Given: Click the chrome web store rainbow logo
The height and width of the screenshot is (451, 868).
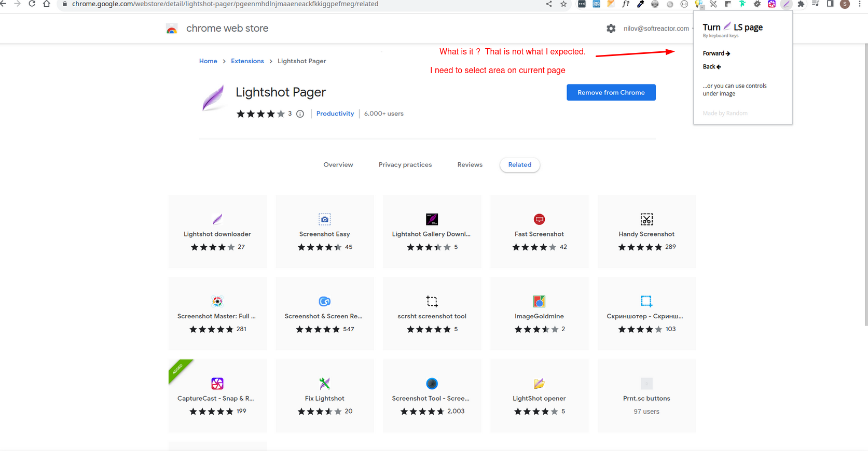Looking at the screenshot, I should [172, 29].
